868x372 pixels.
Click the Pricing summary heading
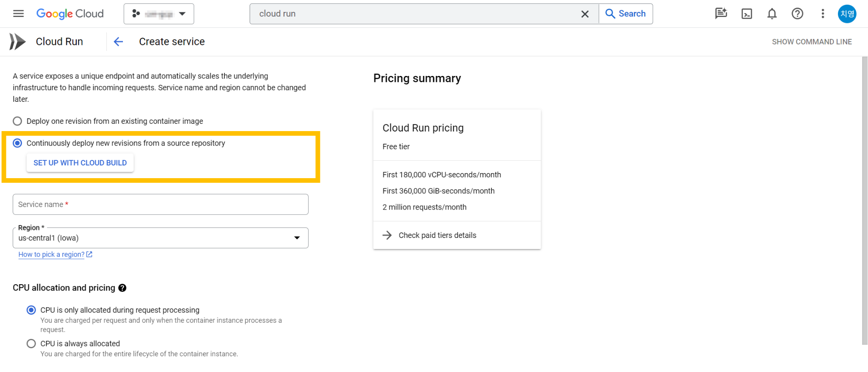(x=417, y=78)
